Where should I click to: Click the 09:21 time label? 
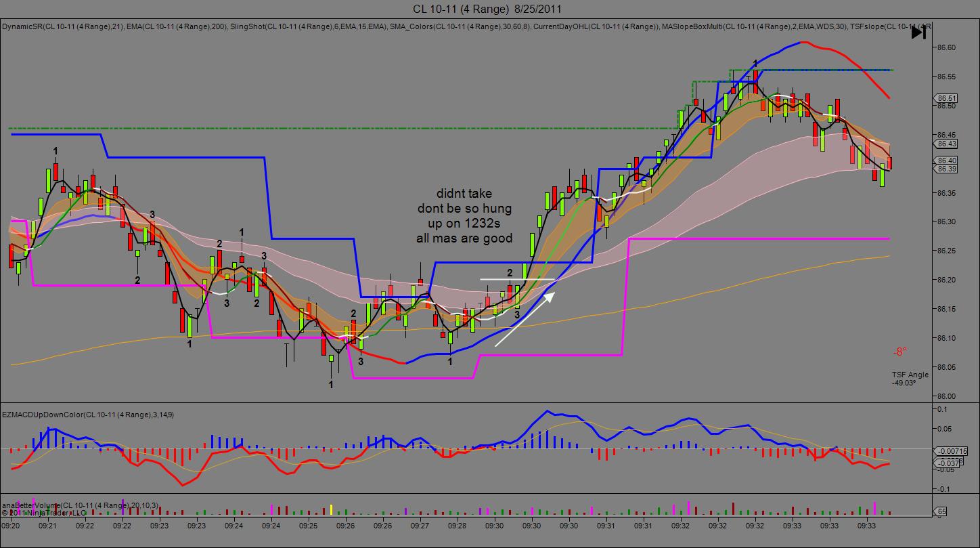[x=47, y=524]
